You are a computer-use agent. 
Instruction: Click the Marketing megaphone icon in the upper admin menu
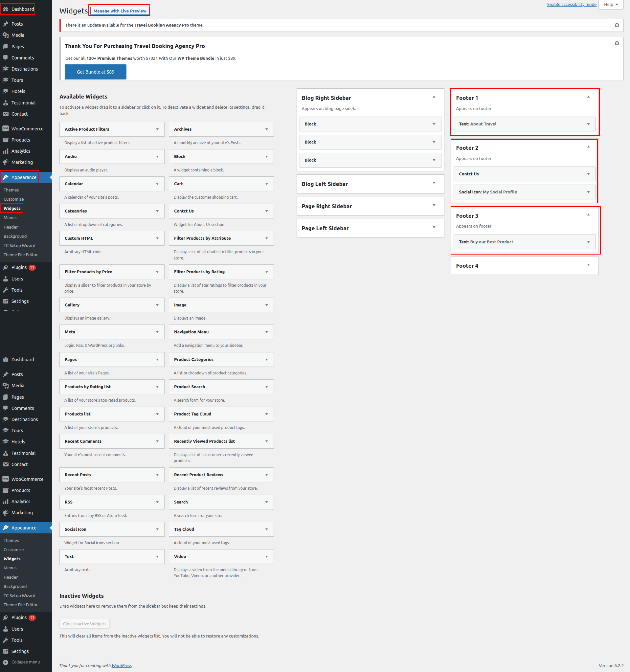point(5,162)
